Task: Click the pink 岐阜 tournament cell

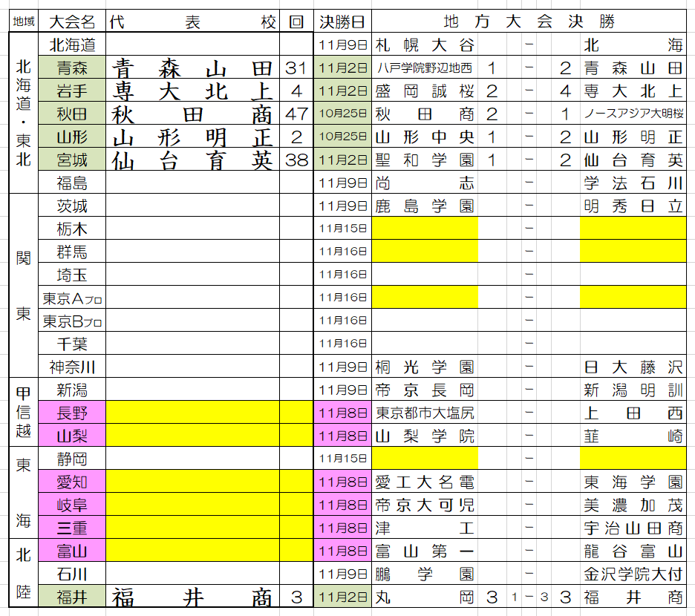Action: tap(72, 505)
